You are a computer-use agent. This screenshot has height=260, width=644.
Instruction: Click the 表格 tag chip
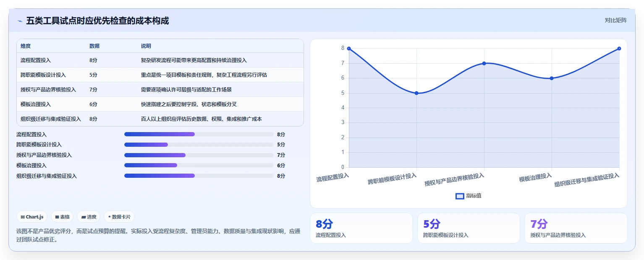(x=62, y=217)
